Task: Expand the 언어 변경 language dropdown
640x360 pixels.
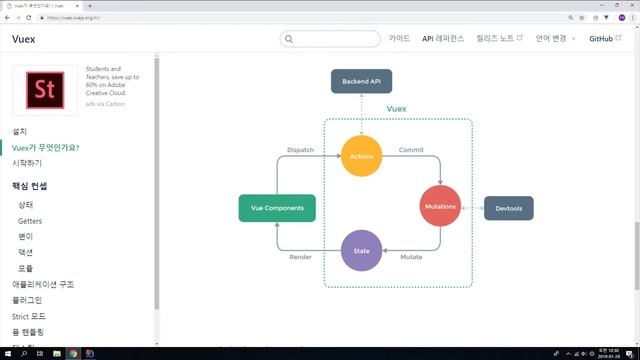Action: (556, 38)
